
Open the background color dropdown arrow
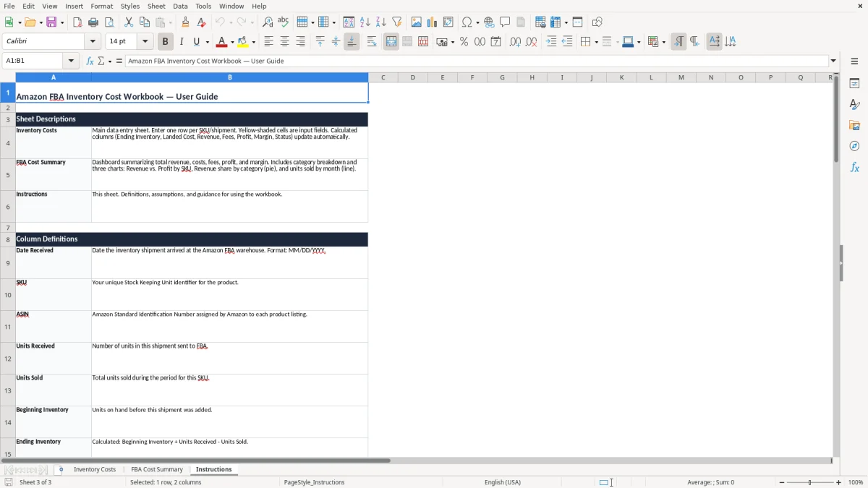253,42
